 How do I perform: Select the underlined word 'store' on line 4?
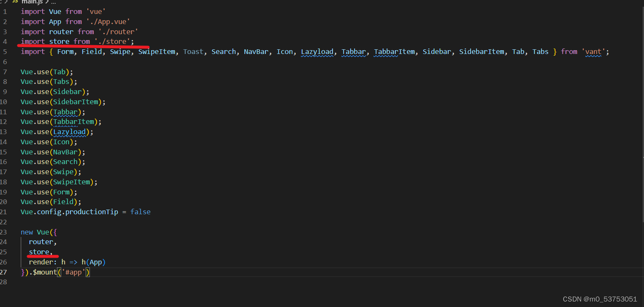59,41
